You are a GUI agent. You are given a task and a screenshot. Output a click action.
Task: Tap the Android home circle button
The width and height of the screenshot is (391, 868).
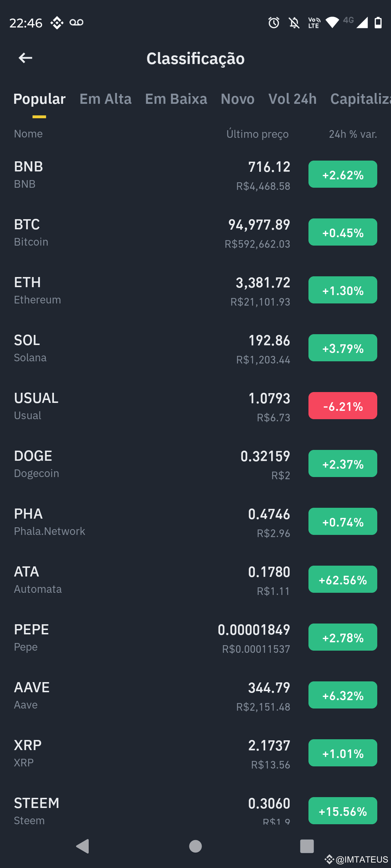[x=195, y=846]
